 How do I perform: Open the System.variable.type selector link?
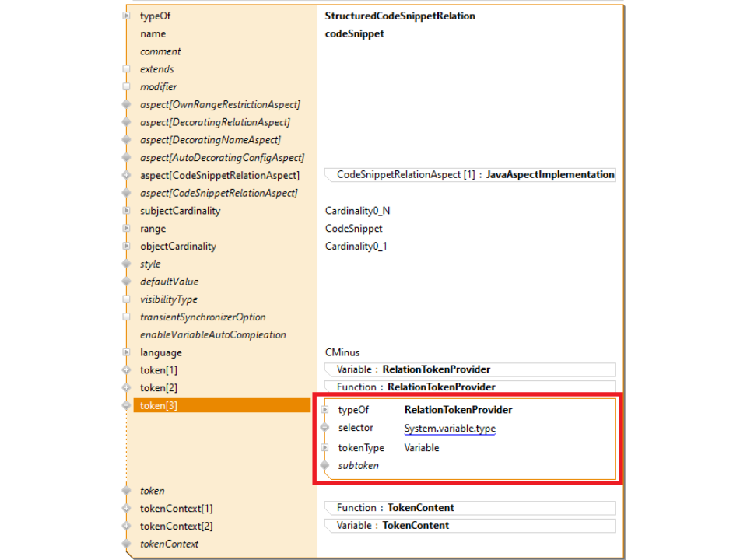pos(449,429)
